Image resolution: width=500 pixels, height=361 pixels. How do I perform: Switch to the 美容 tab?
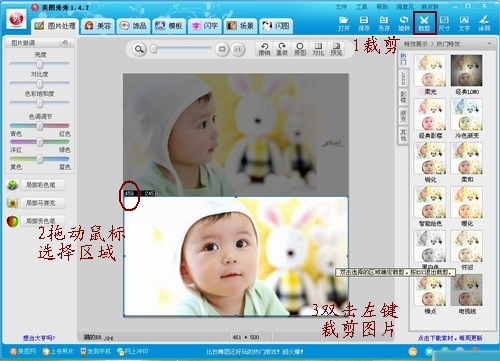coord(98,26)
